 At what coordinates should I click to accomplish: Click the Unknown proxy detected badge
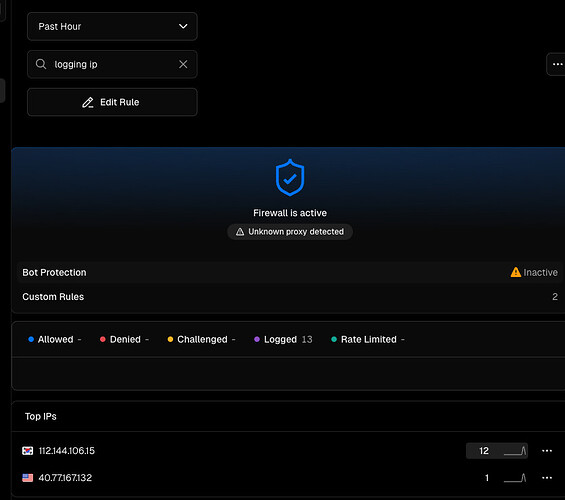coord(290,232)
